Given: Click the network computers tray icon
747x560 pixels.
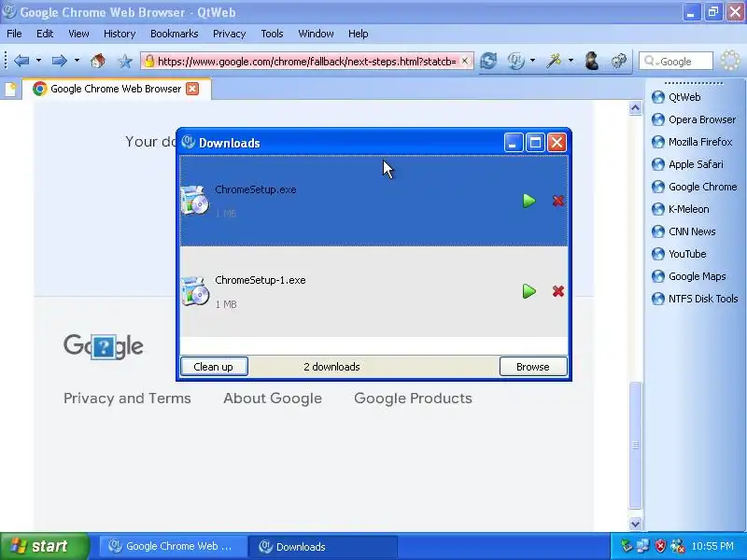Looking at the screenshot, I should coord(642,546).
